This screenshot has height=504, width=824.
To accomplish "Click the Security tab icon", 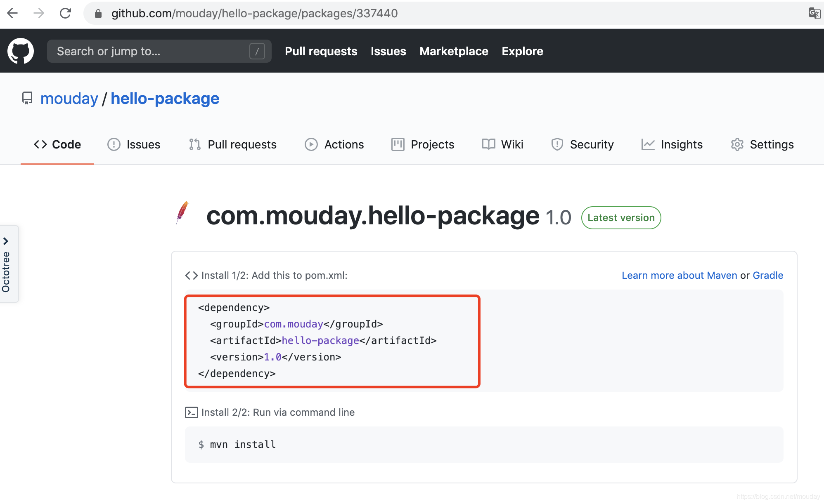I will tap(557, 145).
